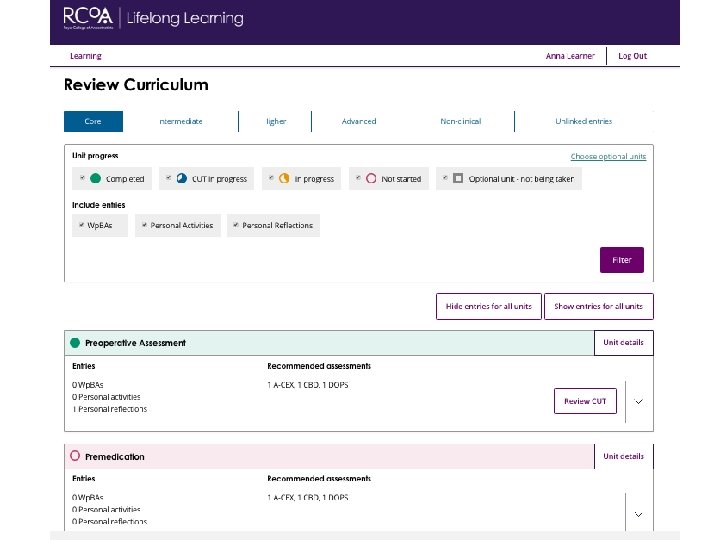Image resolution: width=720 pixels, height=540 pixels.
Task: Open Choose optional units link
Action: tap(608, 157)
